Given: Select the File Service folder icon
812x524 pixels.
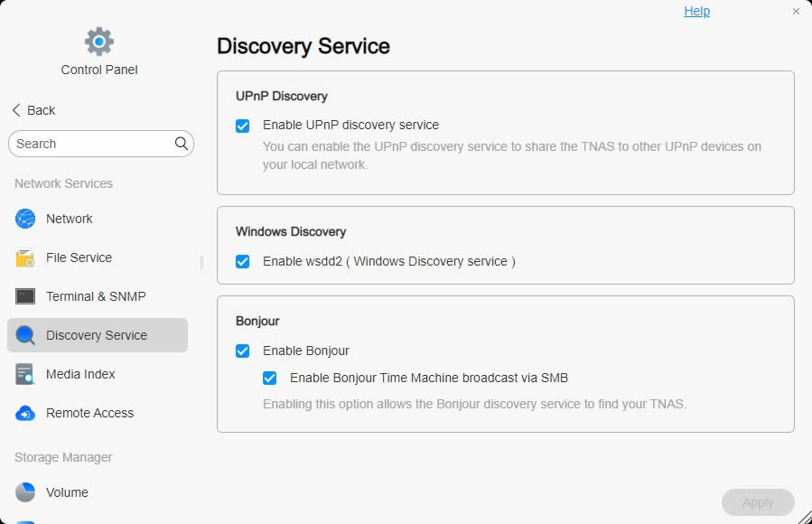Looking at the screenshot, I should pyautogui.click(x=25, y=258).
